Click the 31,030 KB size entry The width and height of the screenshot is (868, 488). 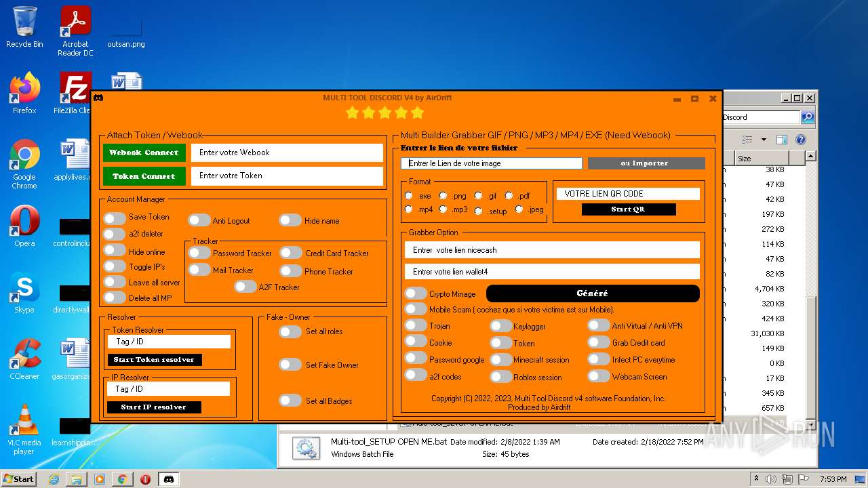tap(767, 333)
